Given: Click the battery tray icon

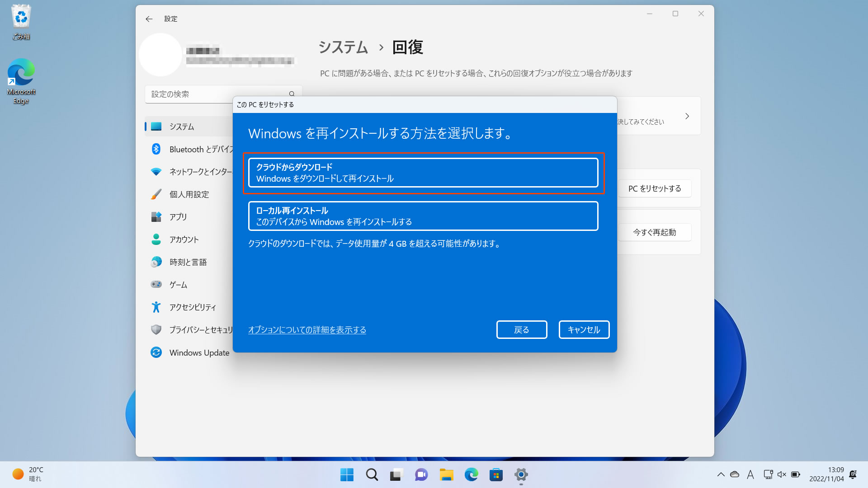Looking at the screenshot, I should point(796,474).
